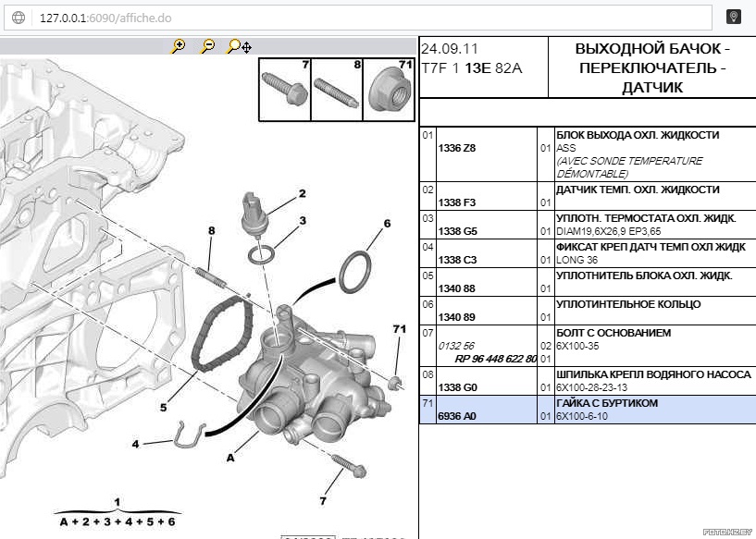Screen dimensions: 756x539
Task: Select description ДАТЧИК ТЕМП. ОХЛ. ЖИДКОСТИ
Action: (x=638, y=190)
